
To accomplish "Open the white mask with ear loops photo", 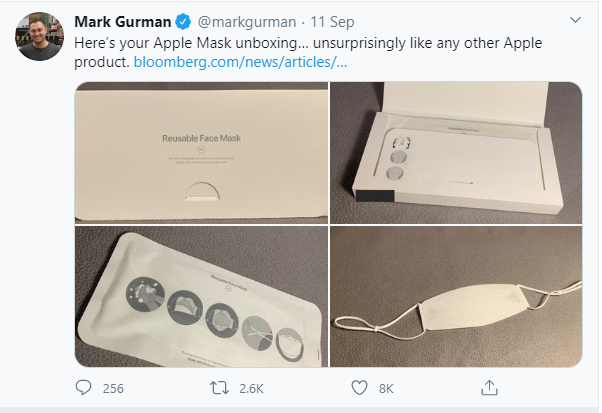I will pos(456,296).
